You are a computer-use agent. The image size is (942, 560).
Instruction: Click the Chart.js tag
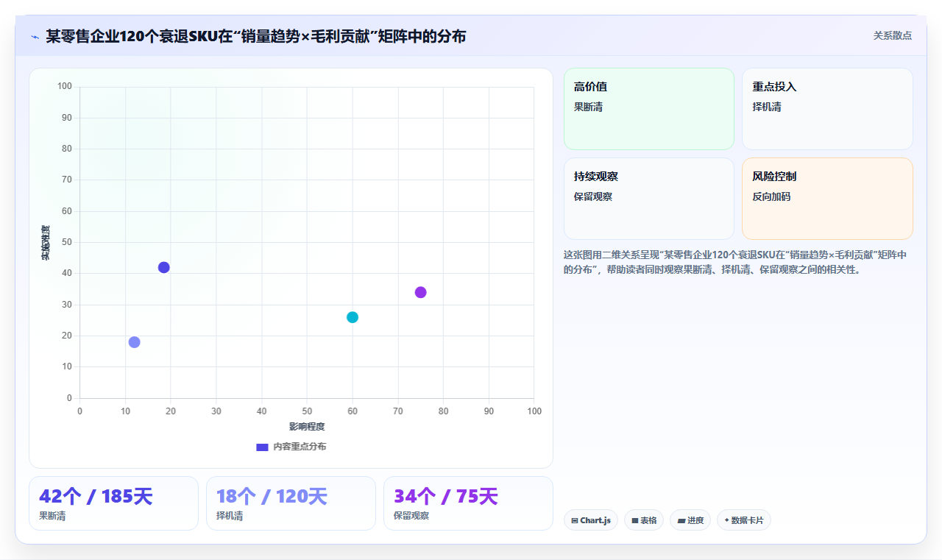(x=591, y=520)
